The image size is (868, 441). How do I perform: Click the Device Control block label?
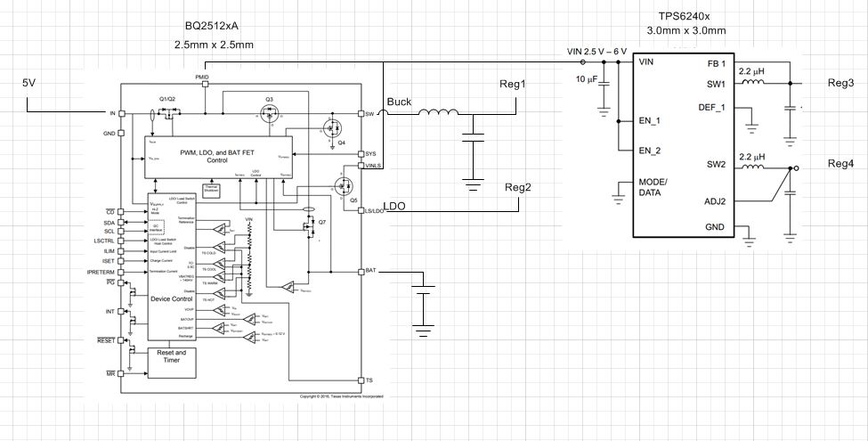click(172, 298)
